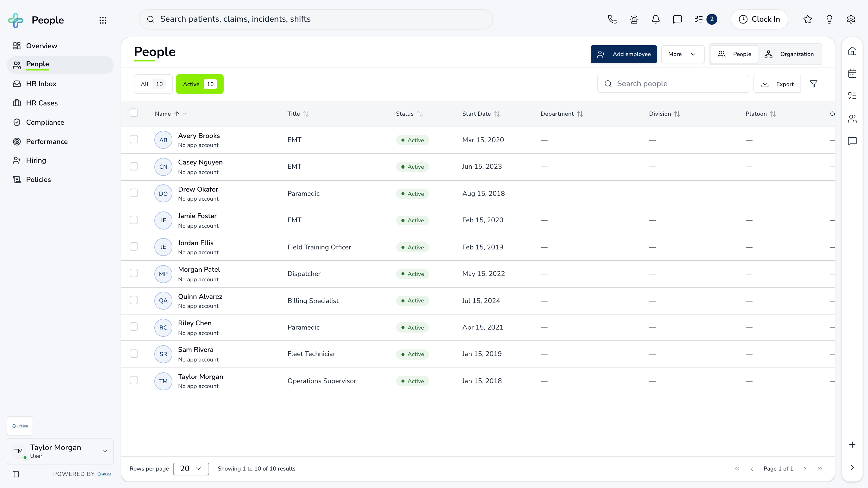The height and width of the screenshot is (488, 868).
Task: Check the Drew Okafor row checkbox
Action: point(134,193)
